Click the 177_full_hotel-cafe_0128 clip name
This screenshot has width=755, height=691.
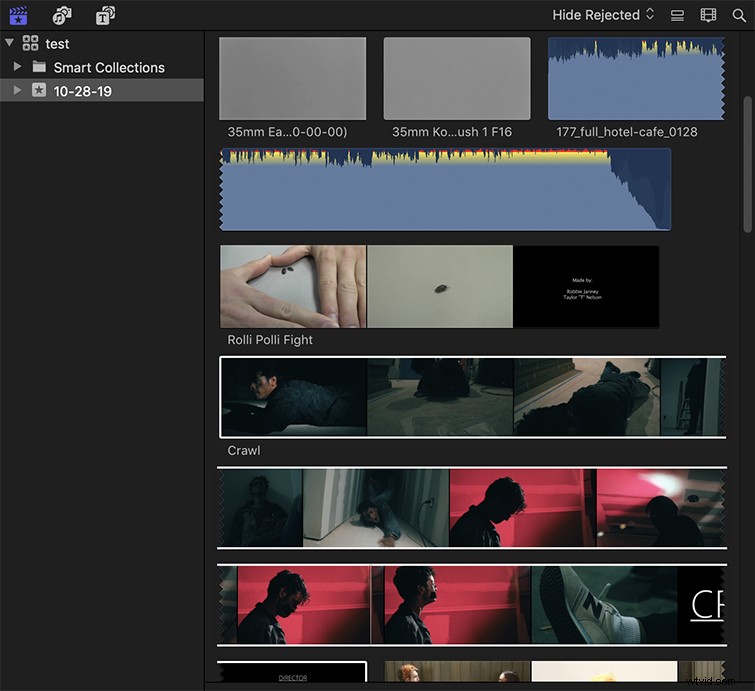(x=626, y=132)
